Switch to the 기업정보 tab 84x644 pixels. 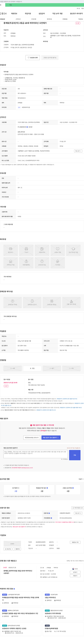tap(80, 19)
